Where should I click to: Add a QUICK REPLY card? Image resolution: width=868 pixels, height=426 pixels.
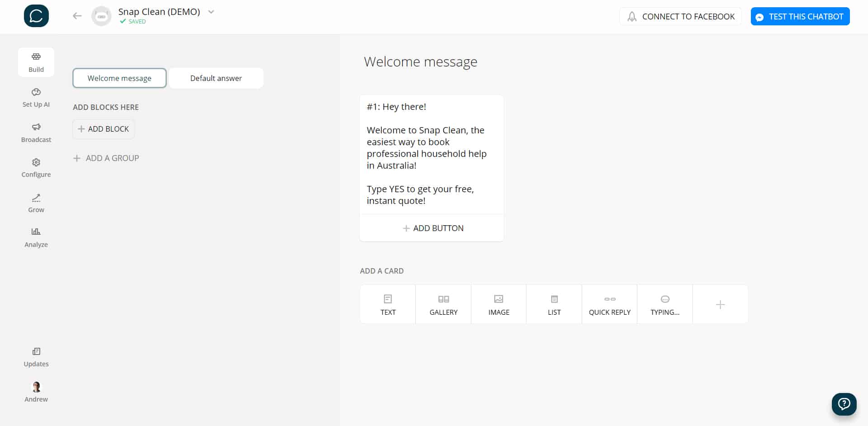pyautogui.click(x=609, y=304)
